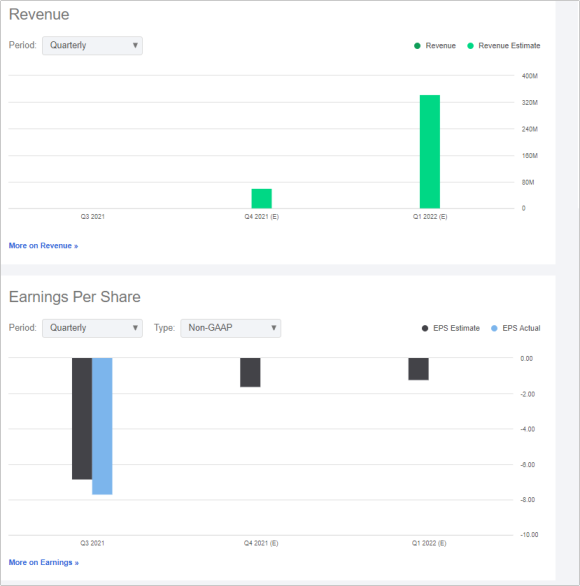
Task: Click the -4.00 axis label
Action: [527, 429]
